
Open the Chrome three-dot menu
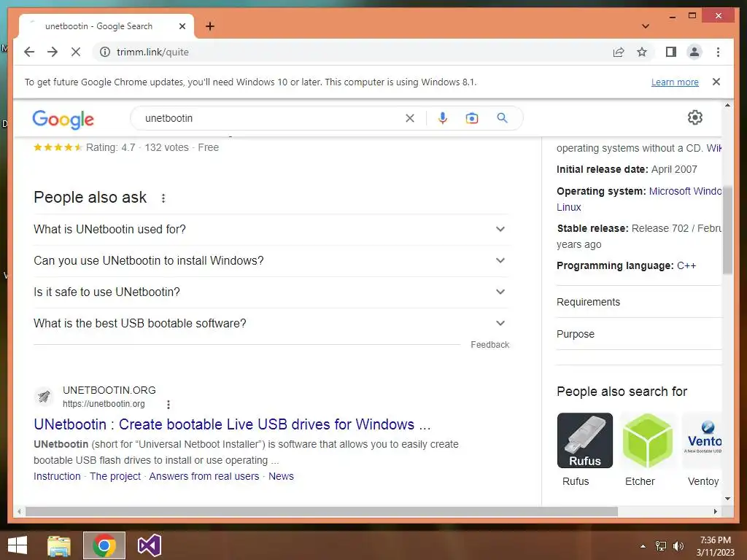(718, 52)
